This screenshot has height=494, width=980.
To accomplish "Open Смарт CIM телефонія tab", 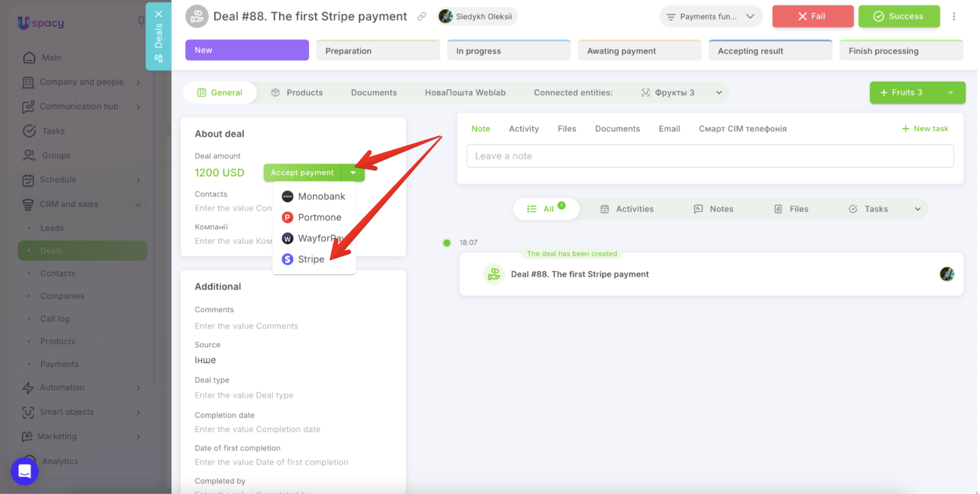I will click(742, 129).
